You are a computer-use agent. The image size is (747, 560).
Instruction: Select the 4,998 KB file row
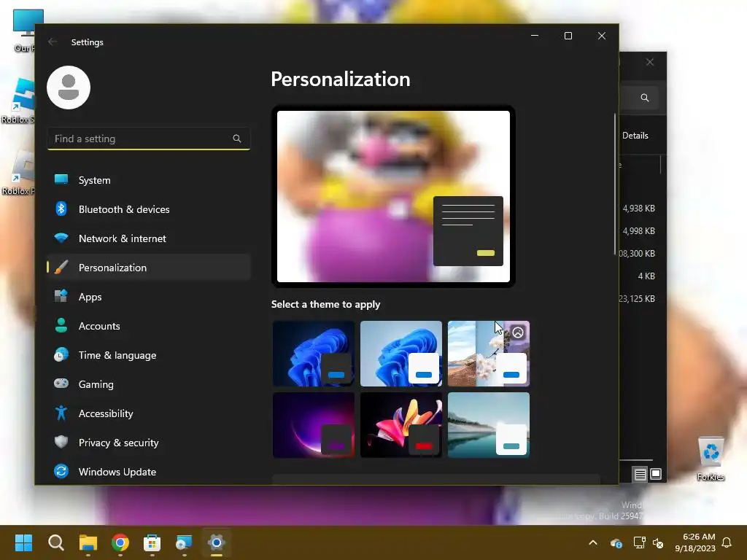pyautogui.click(x=638, y=231)
